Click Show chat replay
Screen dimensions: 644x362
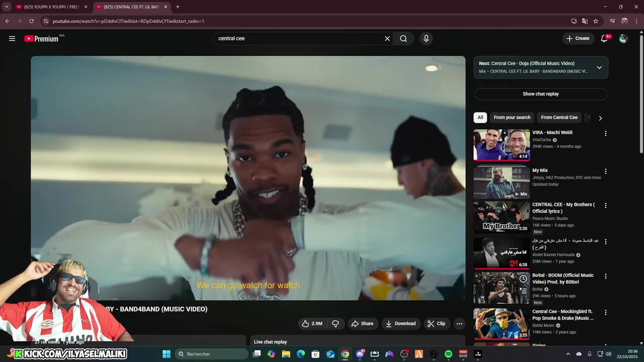[541, 94]
